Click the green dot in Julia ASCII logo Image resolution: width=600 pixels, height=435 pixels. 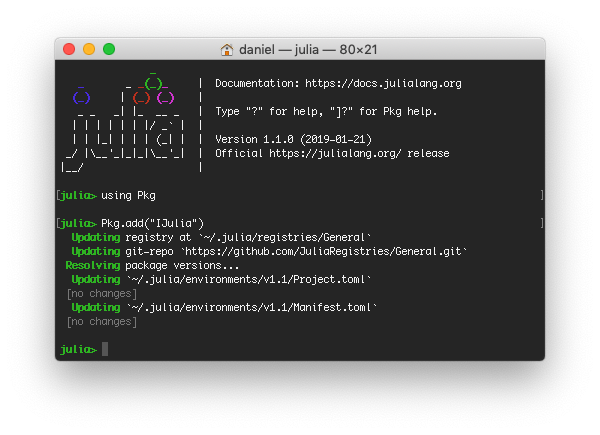coord(153,84)
